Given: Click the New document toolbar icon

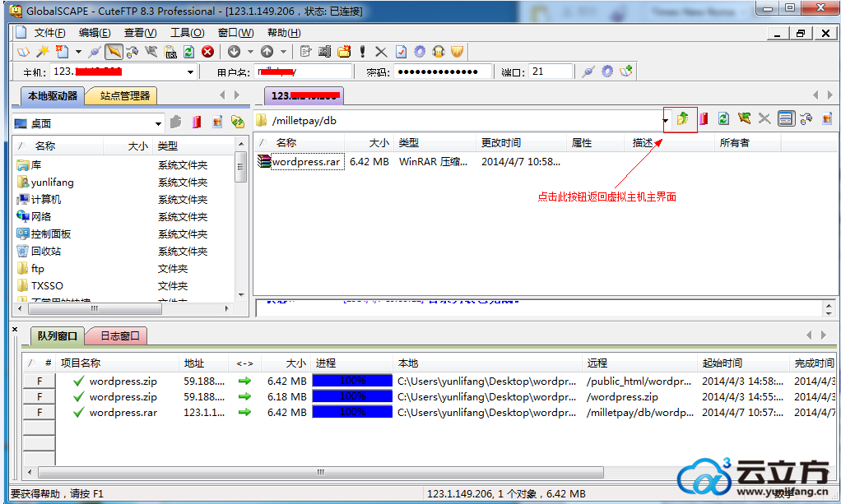Looking at the screenshot, I should click(63, 52).
